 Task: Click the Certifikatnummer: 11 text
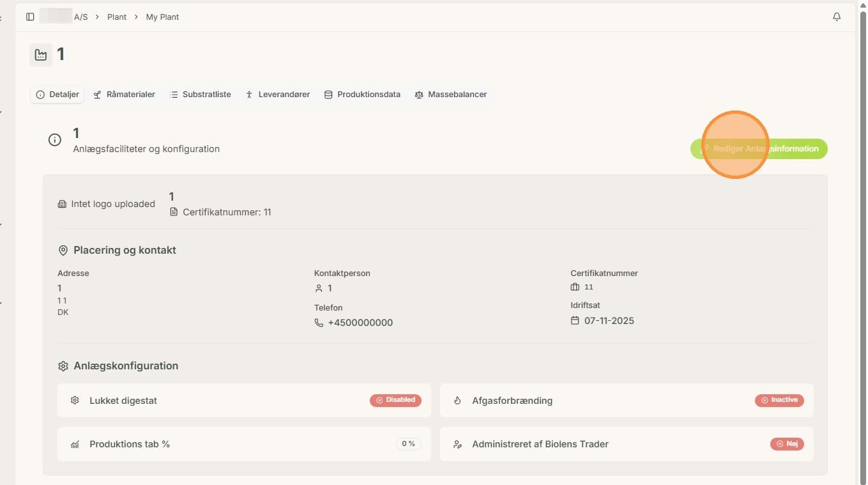(227, 212)
